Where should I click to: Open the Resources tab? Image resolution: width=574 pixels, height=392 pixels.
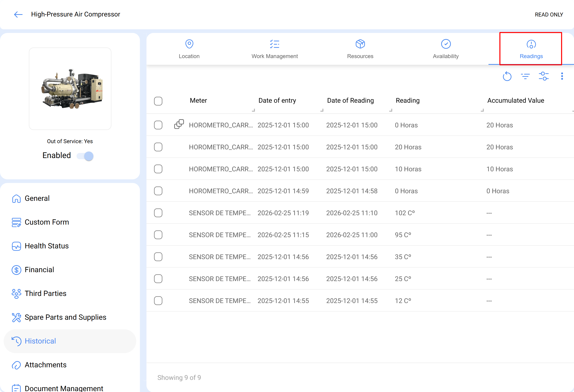tap(360, 49)
